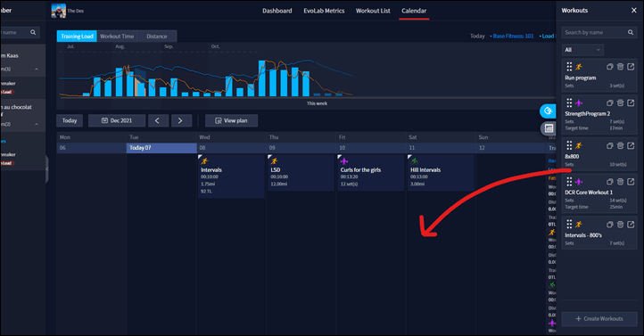Select the DCR Core Workout 1 title

(x=589, y=193)
